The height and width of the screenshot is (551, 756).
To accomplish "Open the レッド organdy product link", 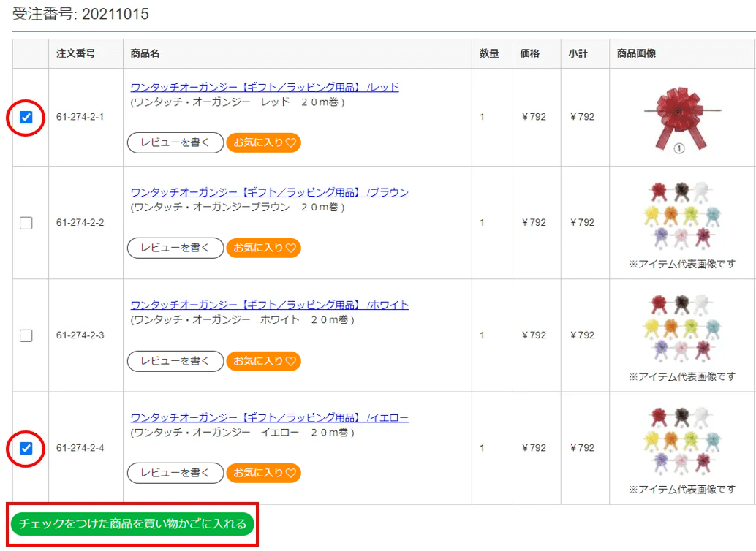I will pos(265,87).
